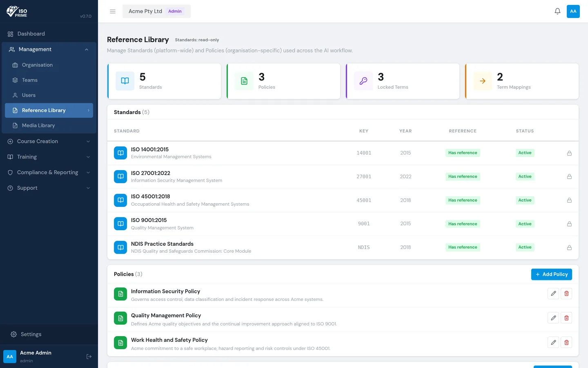Open Settings in the sidebar
This screenshot has height=368, width=588.
pyautogui.click(x=49, y=334)
